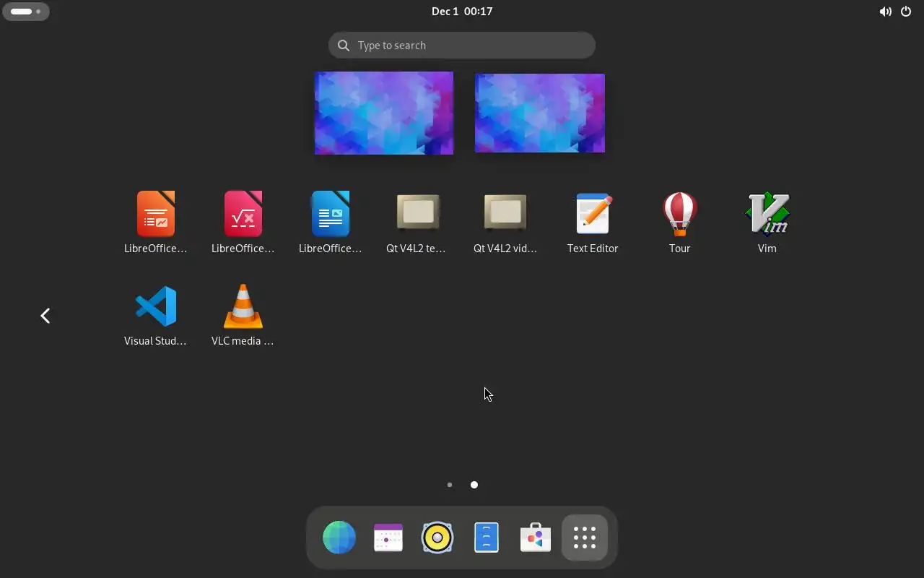Select the second app page dot
This screenshot has width=924, height=578.
(474, 485)
